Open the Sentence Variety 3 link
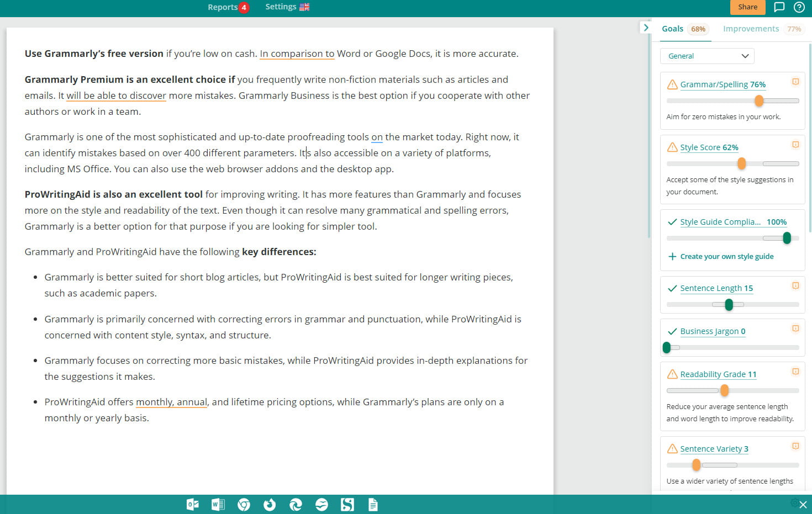The height and width of the screenshot is (514, 812). click(x=714, y=449)
